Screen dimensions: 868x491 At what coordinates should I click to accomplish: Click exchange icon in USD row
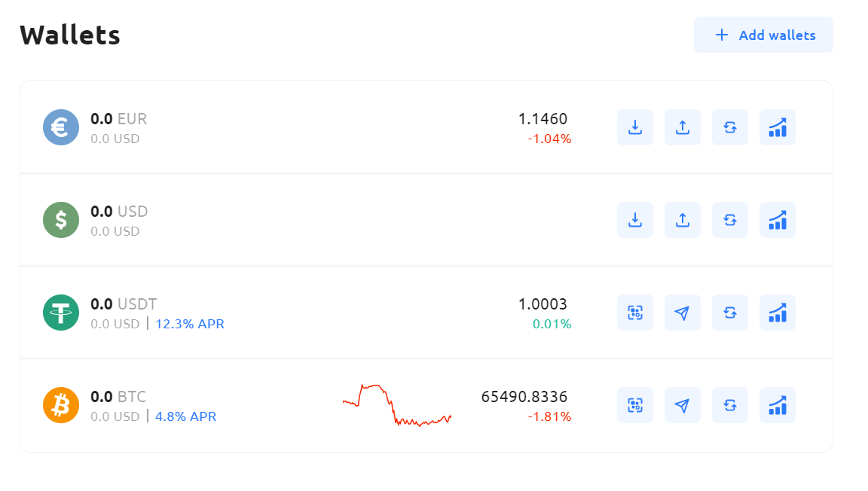click(730, 220)
